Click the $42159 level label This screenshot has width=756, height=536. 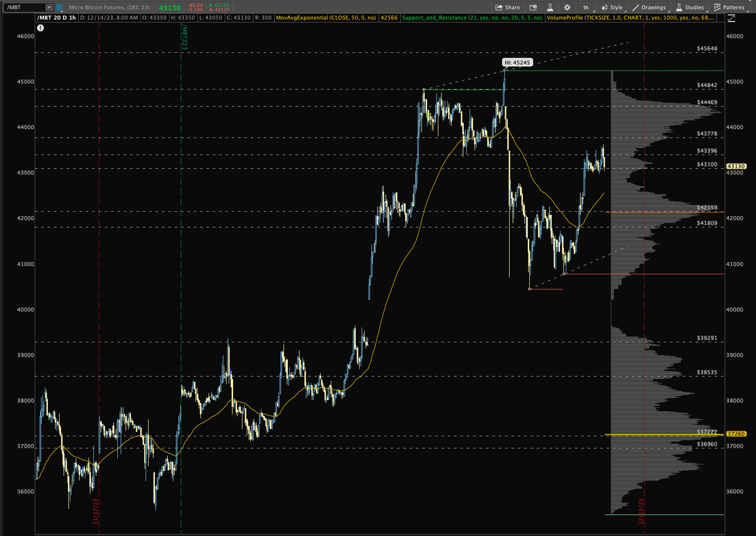coord(707,207)
